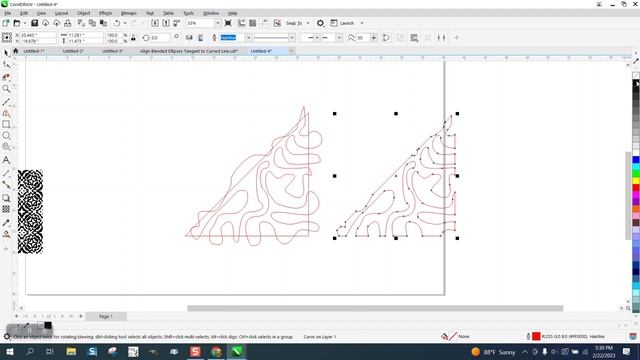Click the Import icon
640x360 pixels.
point(155,23)
